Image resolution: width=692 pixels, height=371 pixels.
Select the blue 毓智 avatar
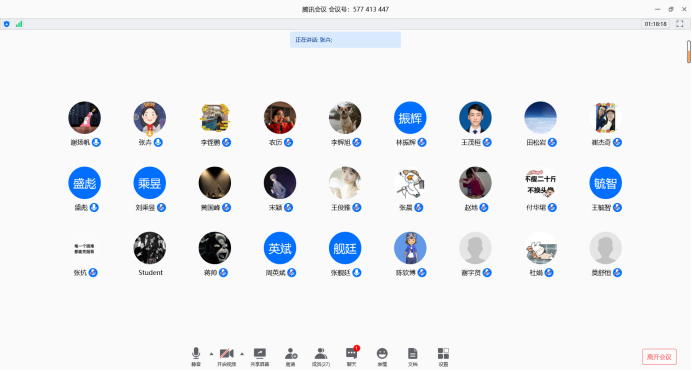click(x=606, y=183)
